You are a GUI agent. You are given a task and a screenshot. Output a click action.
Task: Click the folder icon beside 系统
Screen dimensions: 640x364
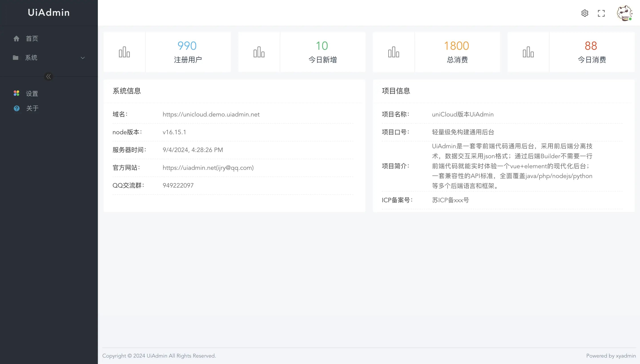16,58
